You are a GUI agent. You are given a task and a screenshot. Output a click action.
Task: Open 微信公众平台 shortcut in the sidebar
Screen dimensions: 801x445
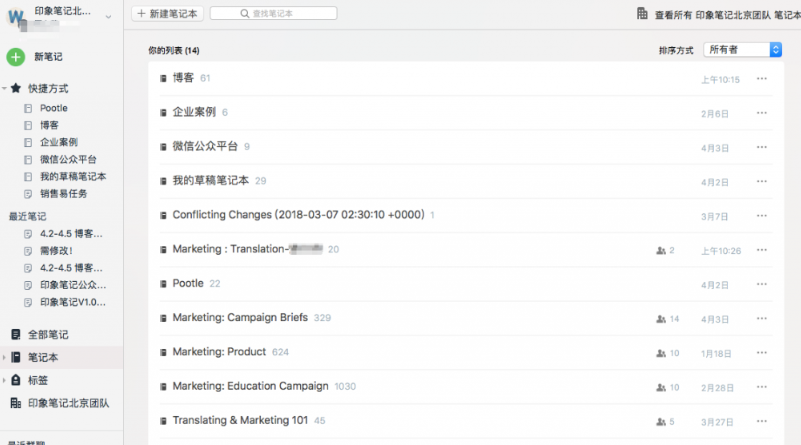coord(68,159)
